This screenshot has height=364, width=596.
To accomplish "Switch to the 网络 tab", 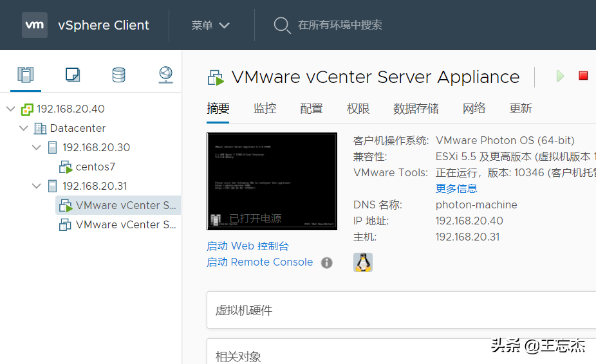I will 474,109.
